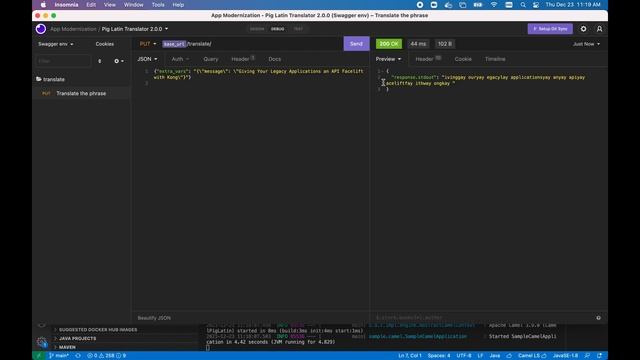Viewport: 640px width, 360px height.
Task: Select the Design activity toggle
Action: pos(257,29)
